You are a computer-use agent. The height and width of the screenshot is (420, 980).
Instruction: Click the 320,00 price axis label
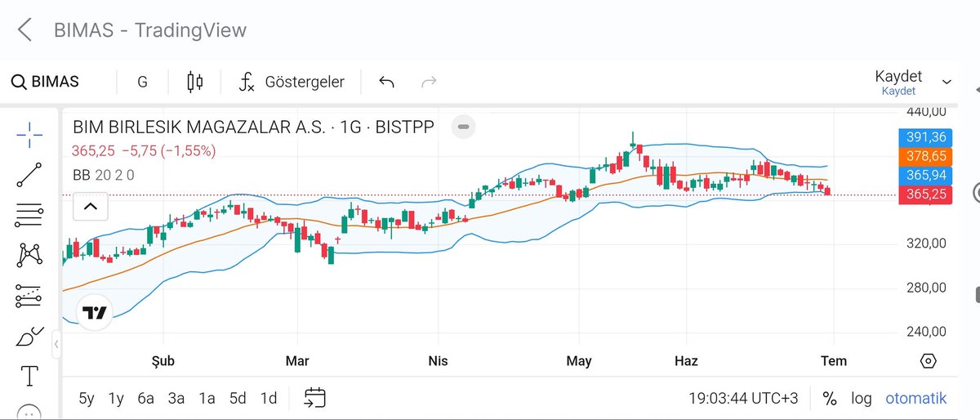click(x=926, y=243)
